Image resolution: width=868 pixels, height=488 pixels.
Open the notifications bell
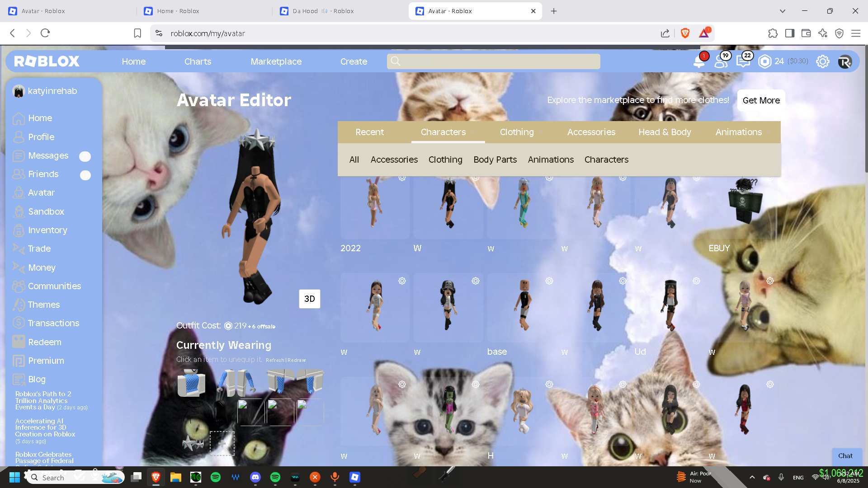coord(699,61)
